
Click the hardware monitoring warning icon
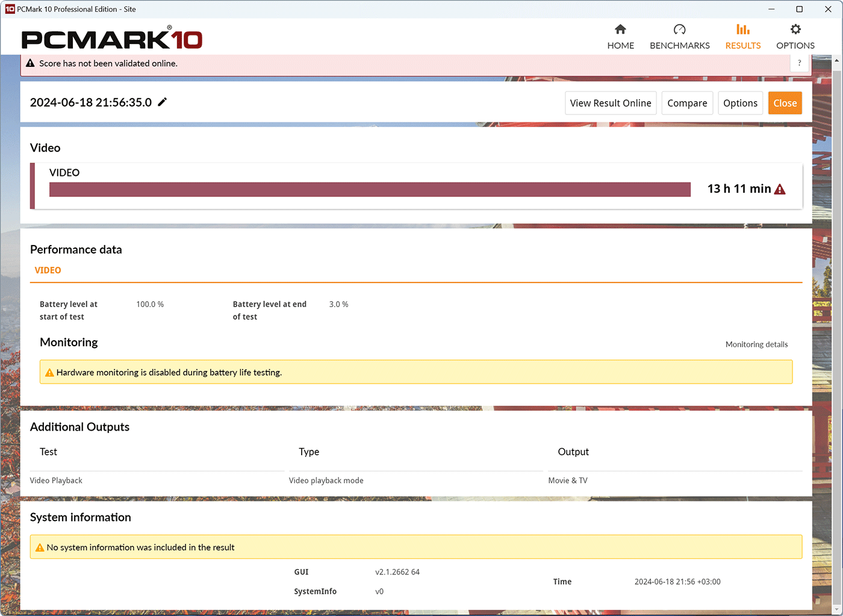pyautogui.click(x=49, y=373)
